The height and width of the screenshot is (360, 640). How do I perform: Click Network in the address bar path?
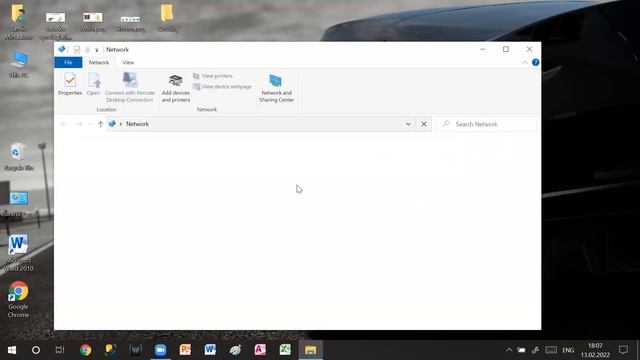(x=138, y=124)
